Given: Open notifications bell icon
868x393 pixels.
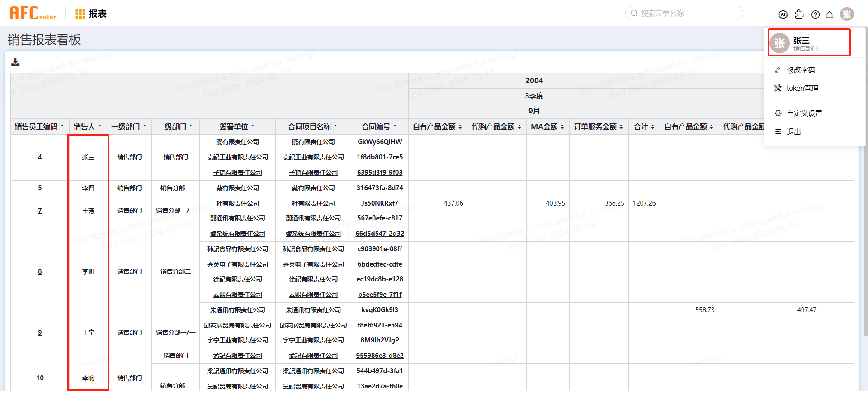Looking at the screenshot, I should click(830, 14).
